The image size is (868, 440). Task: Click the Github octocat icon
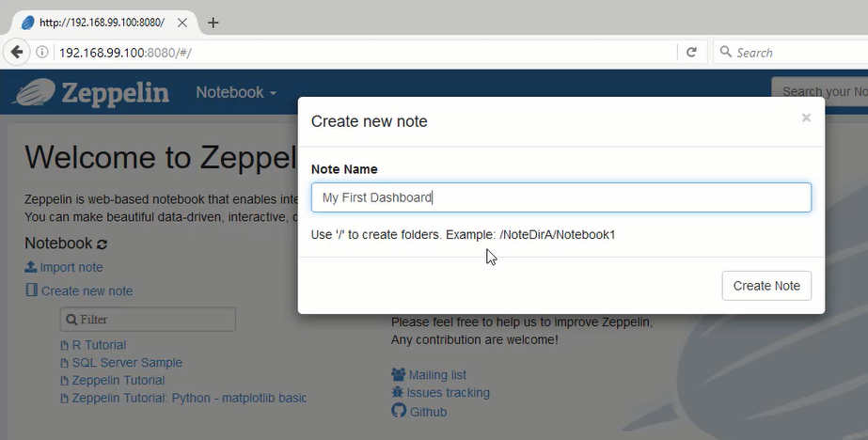pos(399,411)
